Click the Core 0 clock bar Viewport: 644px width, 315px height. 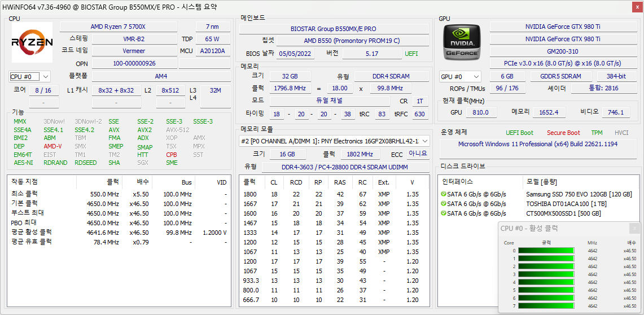point(546,251)
